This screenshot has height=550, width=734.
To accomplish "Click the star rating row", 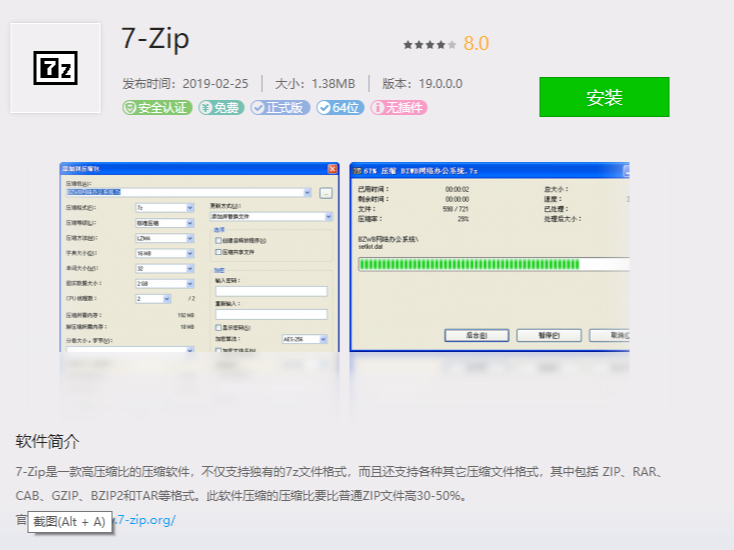I will (x=430, y=45).
